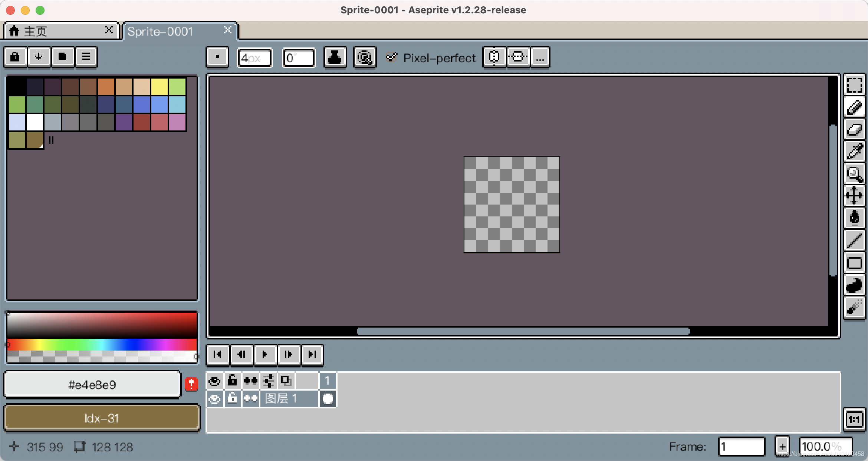Choose the Line tool
The image size is (868, 461).
tap(854, 240)
